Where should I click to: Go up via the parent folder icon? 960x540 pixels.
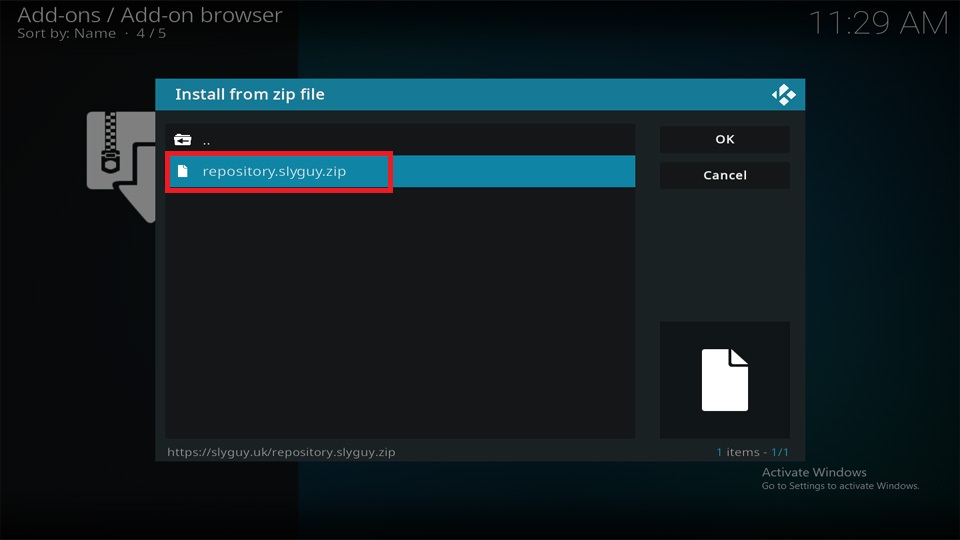(182, 140)
